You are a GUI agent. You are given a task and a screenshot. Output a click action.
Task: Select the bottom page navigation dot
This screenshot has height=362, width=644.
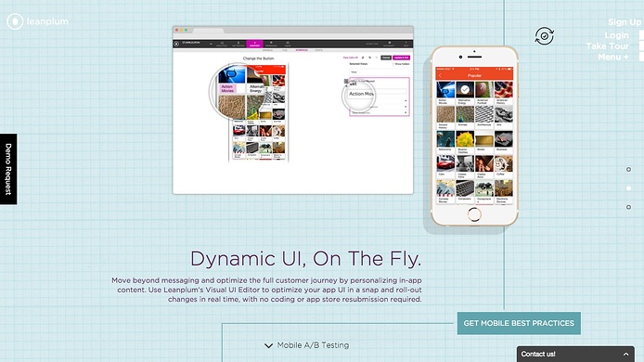[628, 207]
